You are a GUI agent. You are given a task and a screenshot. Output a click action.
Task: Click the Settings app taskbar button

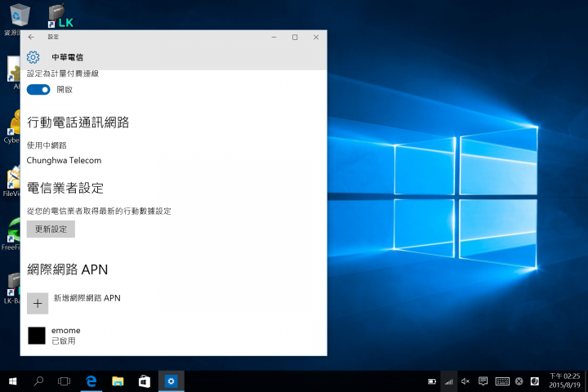pos(171,381)
